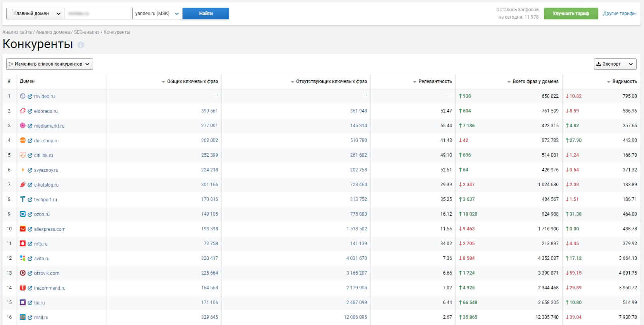The height and width of the screenshot is (325, 644).
Task: Open common phrases 399 561 for eldorado.ru
Action: (x=209, y=111)
